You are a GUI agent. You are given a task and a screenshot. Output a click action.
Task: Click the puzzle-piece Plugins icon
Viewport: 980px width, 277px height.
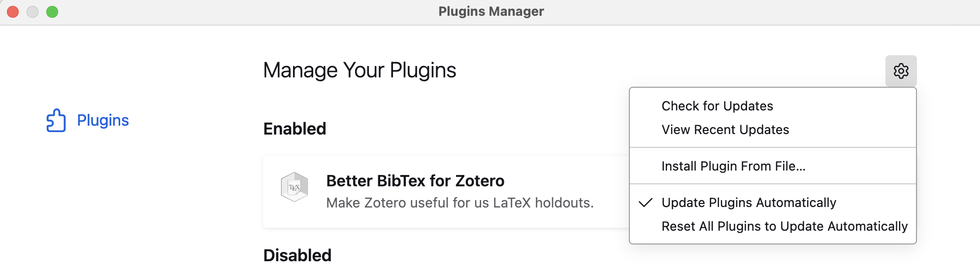(x=56, y=120)
